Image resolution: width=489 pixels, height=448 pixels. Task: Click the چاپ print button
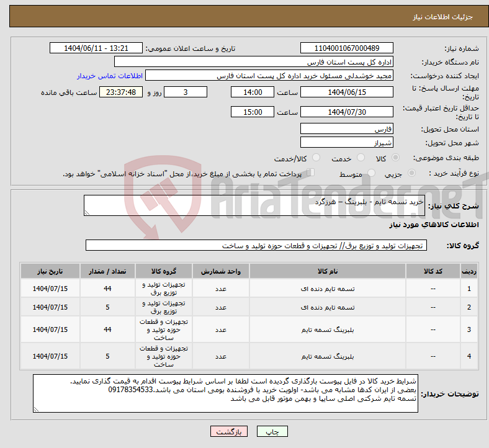[x=272, y=431]
